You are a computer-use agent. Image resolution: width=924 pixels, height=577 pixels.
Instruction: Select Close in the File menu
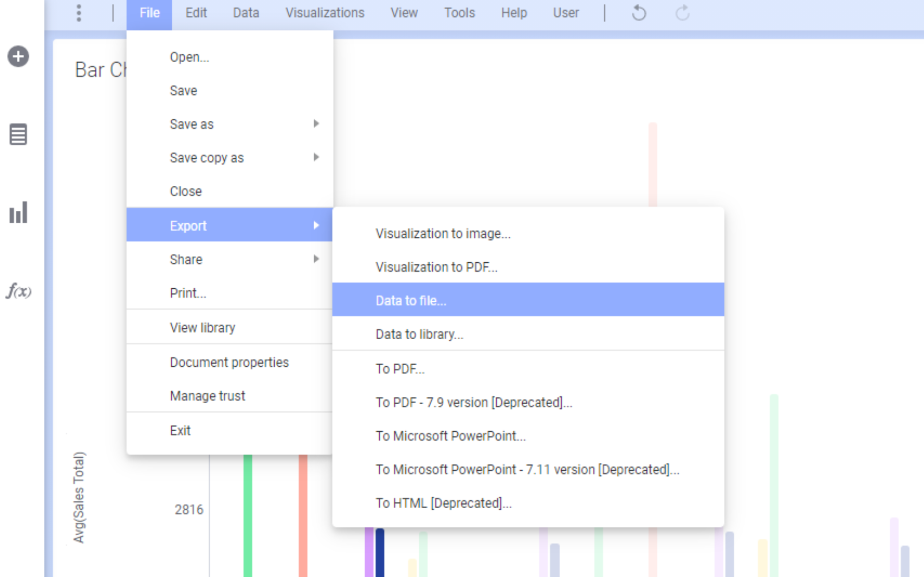click(x=230, y=192)
